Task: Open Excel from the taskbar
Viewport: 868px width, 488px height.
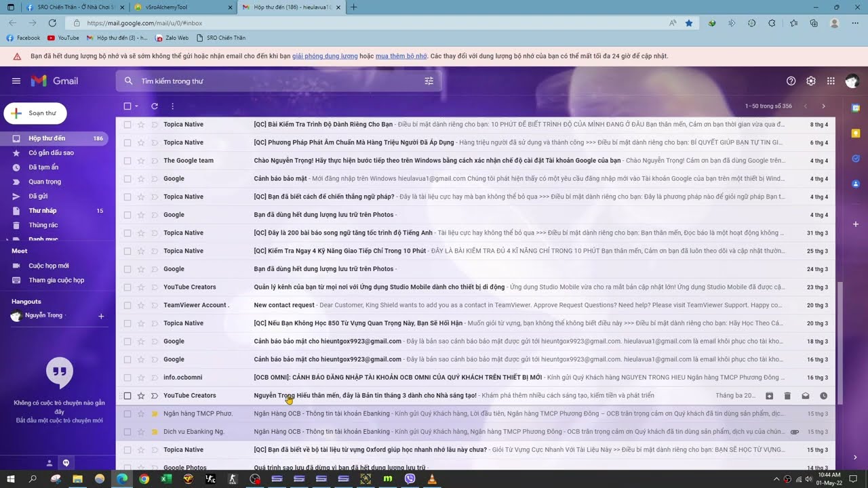Action: coord(166,479)
